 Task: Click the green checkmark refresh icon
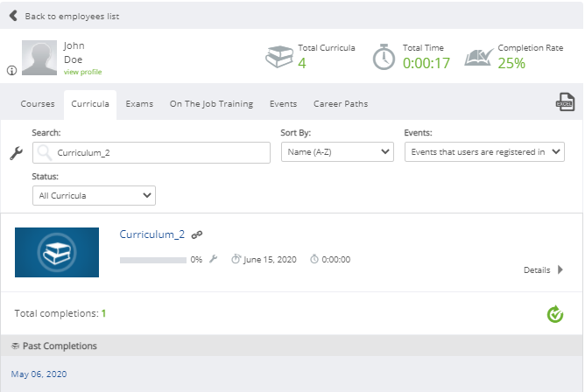click(554, 314)
